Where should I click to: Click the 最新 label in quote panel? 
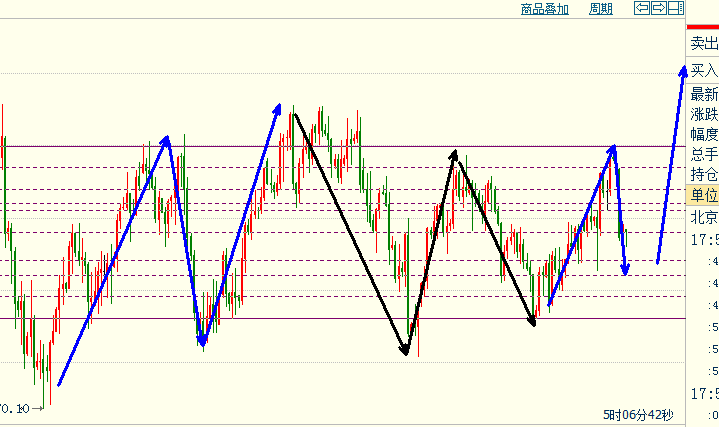(x=704, y=94)
